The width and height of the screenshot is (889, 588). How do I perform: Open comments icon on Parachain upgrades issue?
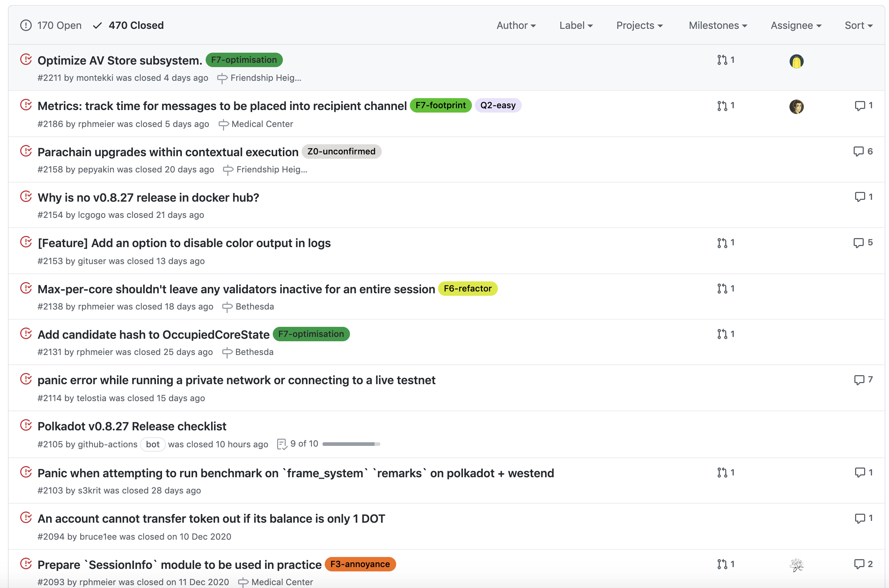(x=858, y=152)
